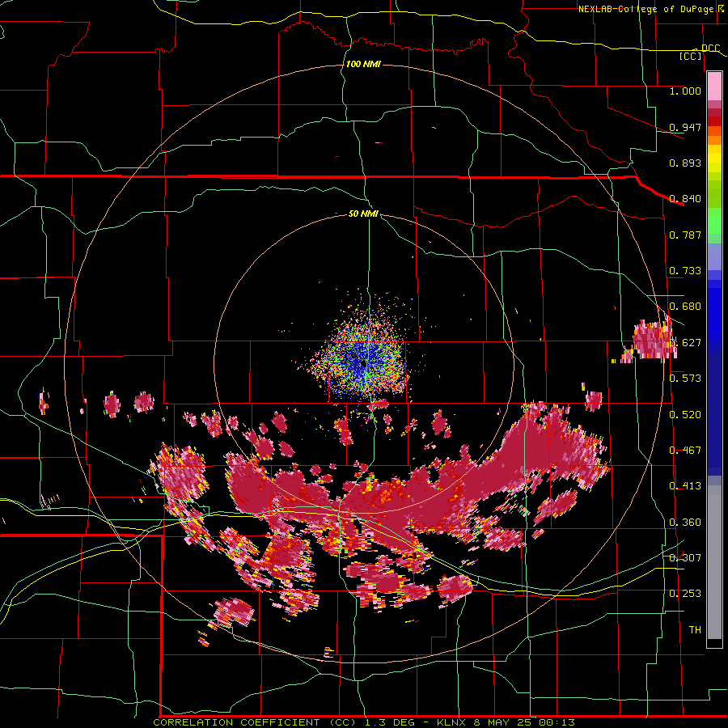Click the 0.360 legend value
Image resolution: width=728 pixels, height=728 pixels.
point(685,522)
